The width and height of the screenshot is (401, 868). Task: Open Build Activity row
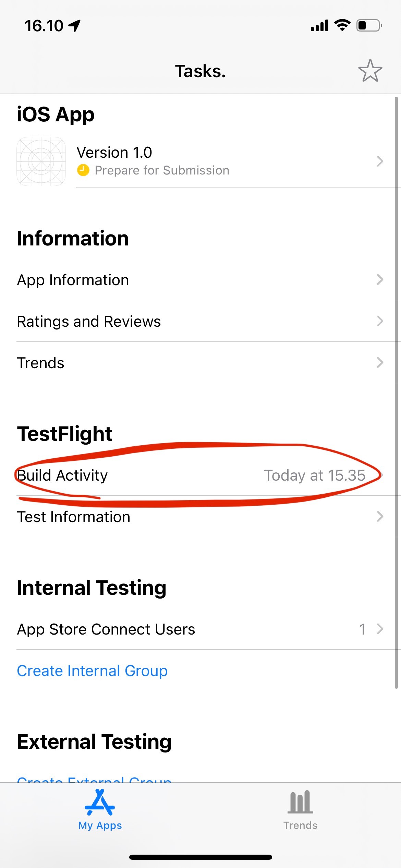[x=199, y=475]
